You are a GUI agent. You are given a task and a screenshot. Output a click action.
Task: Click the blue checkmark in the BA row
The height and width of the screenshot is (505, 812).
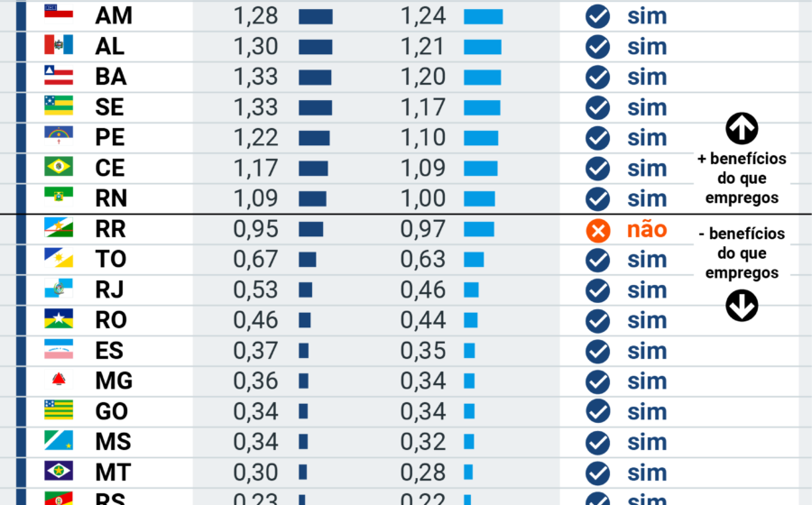[597, 78]
